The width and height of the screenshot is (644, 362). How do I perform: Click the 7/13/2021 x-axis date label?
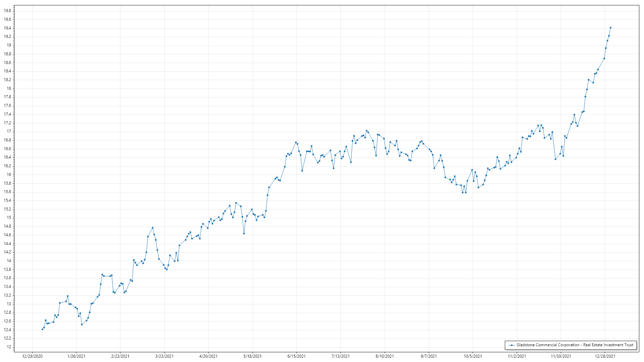point(340,356)
